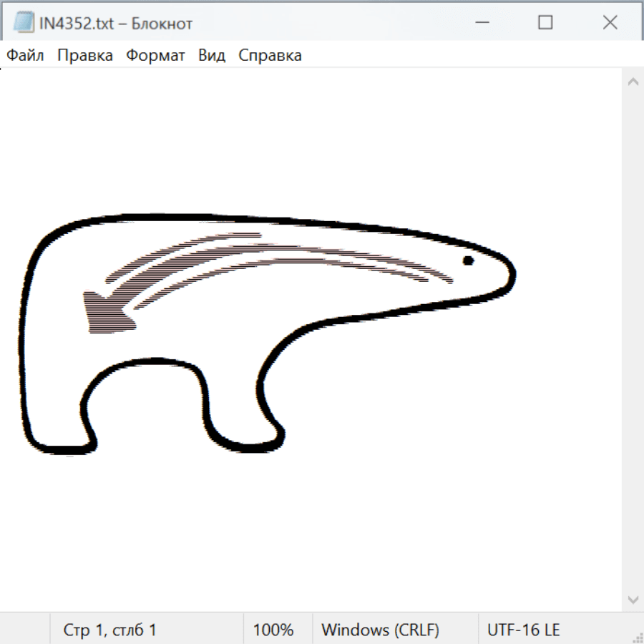Image resolution: width=644 pixels, height=644 pixels.
Task: Click the Windows (CRLF) line ending indicator
Action: [x=380, y=630]
